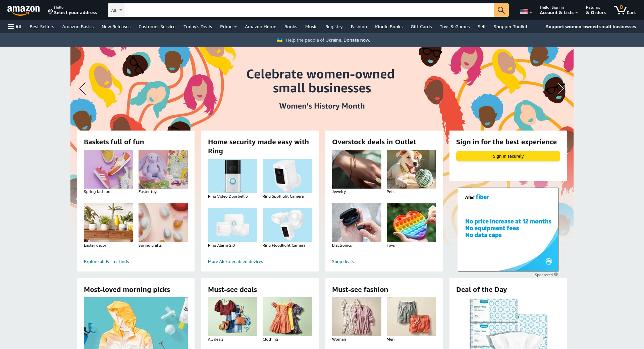Click the Donate now Ukraine link
The height and width of the screenshot is (349, 644).
[357, 40]
